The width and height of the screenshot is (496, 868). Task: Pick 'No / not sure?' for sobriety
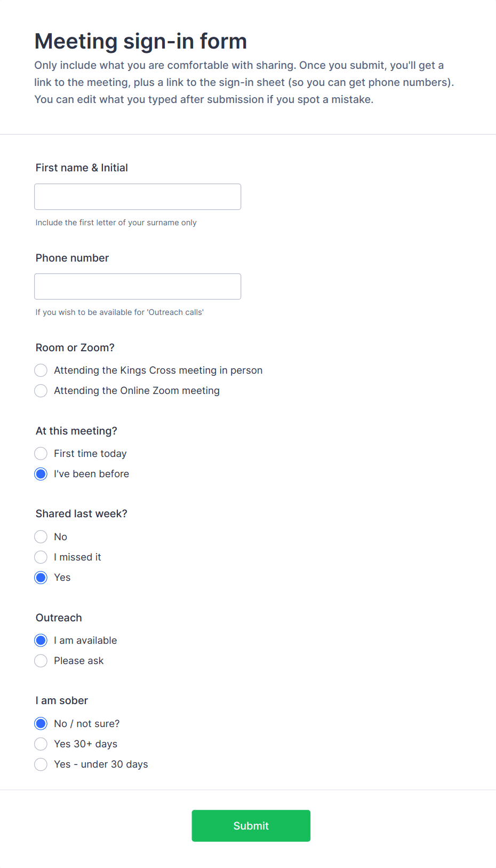[41, 723]
